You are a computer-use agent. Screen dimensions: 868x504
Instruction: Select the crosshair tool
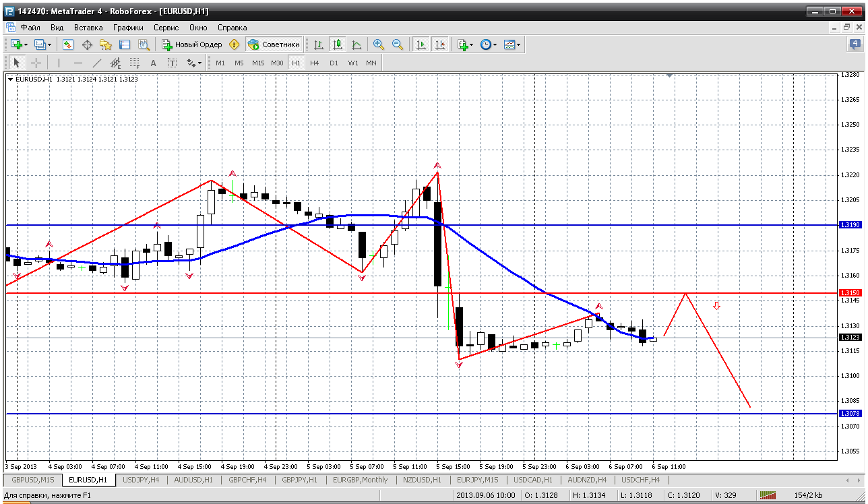36,63
